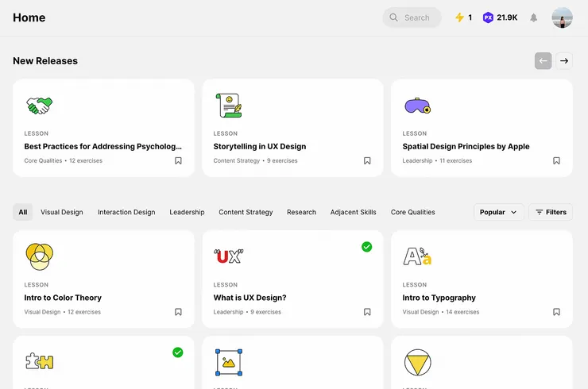The width and height of the screenshot is (588, 389).
Task: Toggle bookmark on Intro to Typography
Action: tap(556, 312)
